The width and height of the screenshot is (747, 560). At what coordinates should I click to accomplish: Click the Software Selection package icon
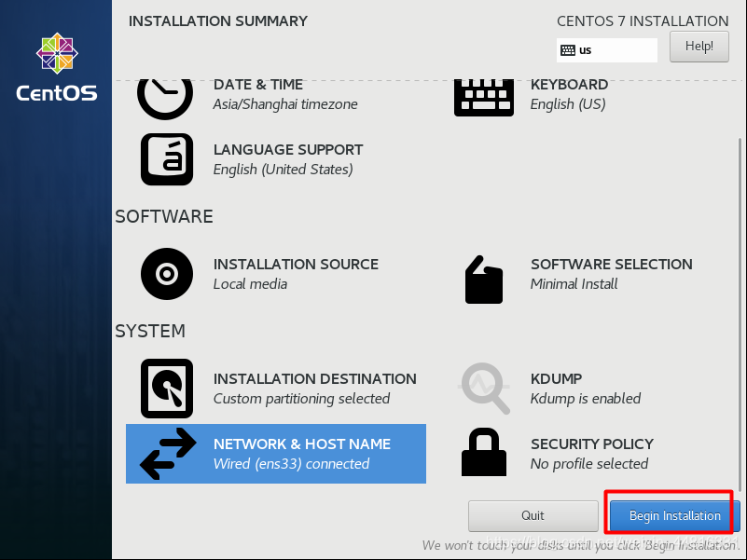(484, 280)
